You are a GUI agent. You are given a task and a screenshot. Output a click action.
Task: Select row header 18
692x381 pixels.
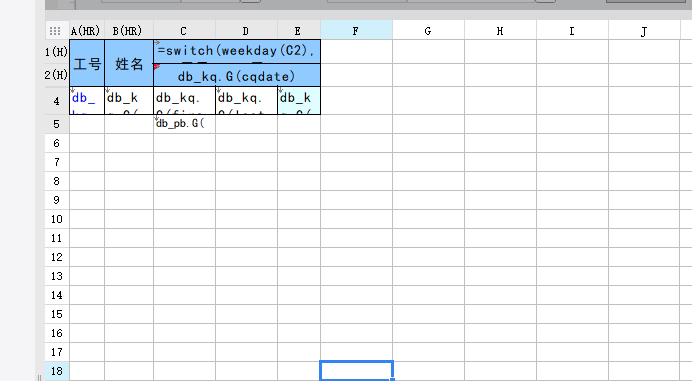tap(56, 371)
